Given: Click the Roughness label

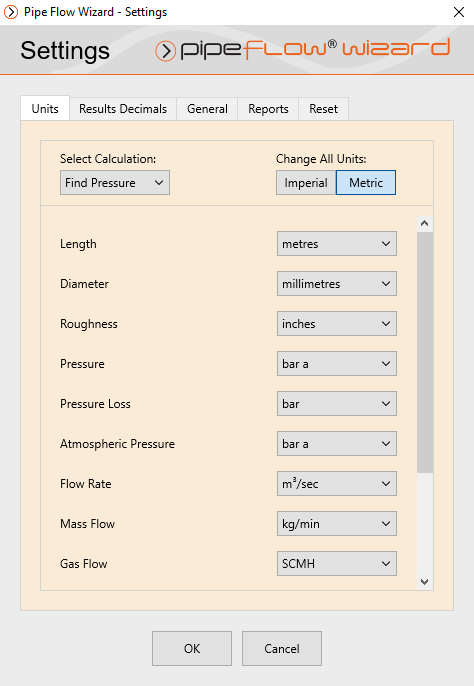Looking at the screenshot, I should coord(89,324).
